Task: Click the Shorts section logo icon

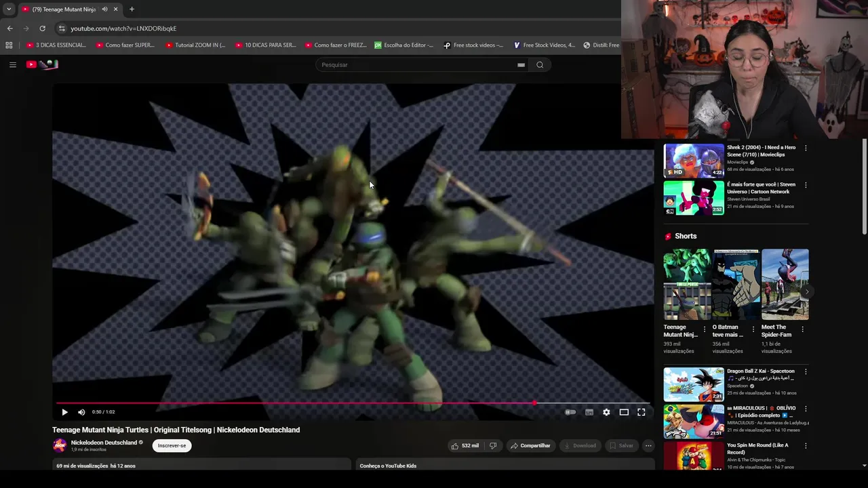Action: click(x=668, y=237)
